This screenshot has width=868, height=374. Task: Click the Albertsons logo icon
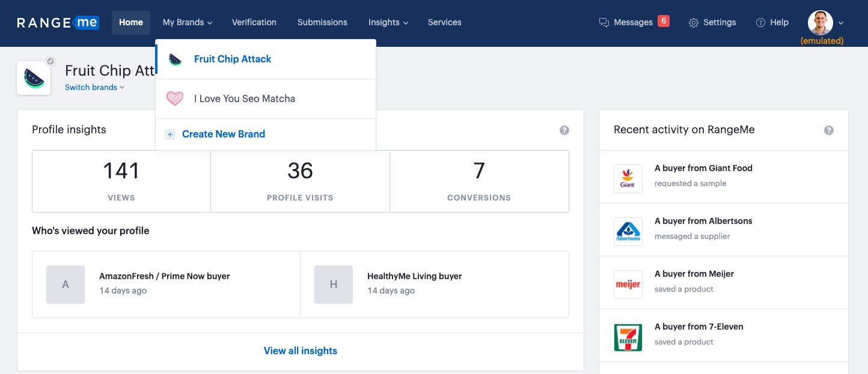click(628, 232)
